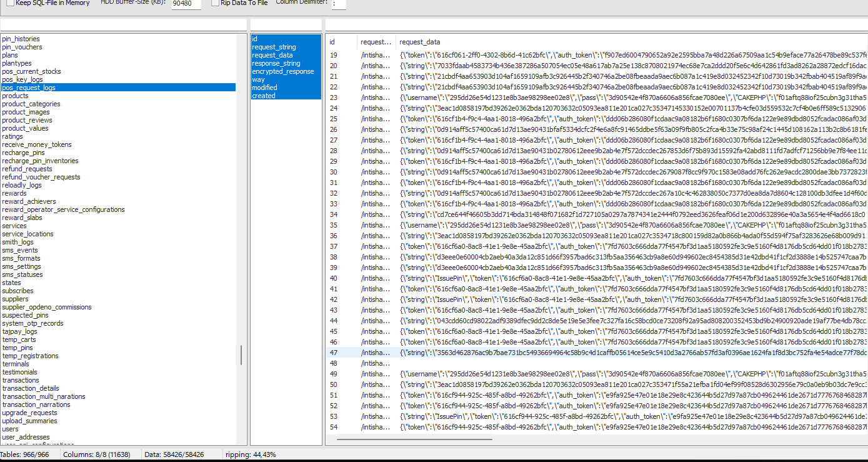Click the data grid horizontal scrollbar thumb
Viewport: 868px width, 462px height.
(414, 439)
